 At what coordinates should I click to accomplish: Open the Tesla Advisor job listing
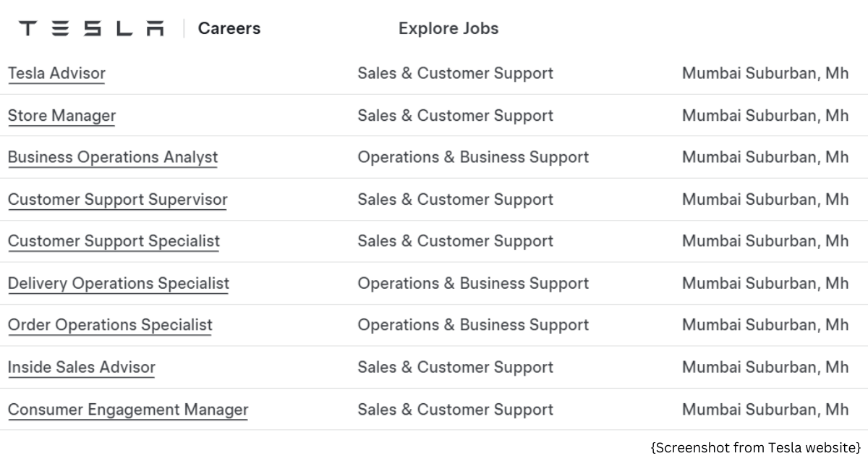pos(56,73)
